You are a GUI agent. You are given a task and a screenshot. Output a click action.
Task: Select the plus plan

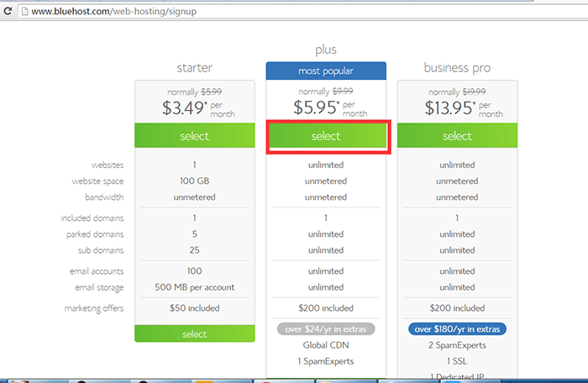pos(328,135)
